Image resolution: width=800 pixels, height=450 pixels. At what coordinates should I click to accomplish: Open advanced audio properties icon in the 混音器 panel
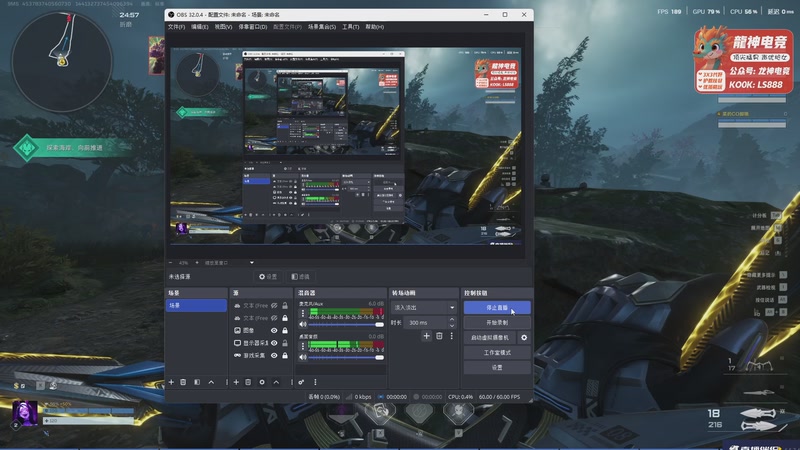(x=301, y=382)
